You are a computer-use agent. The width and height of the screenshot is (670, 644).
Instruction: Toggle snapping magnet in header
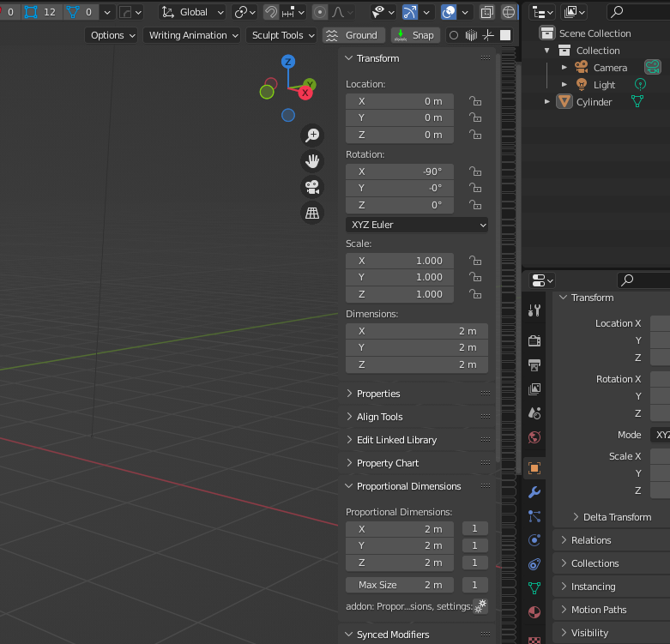271,12
